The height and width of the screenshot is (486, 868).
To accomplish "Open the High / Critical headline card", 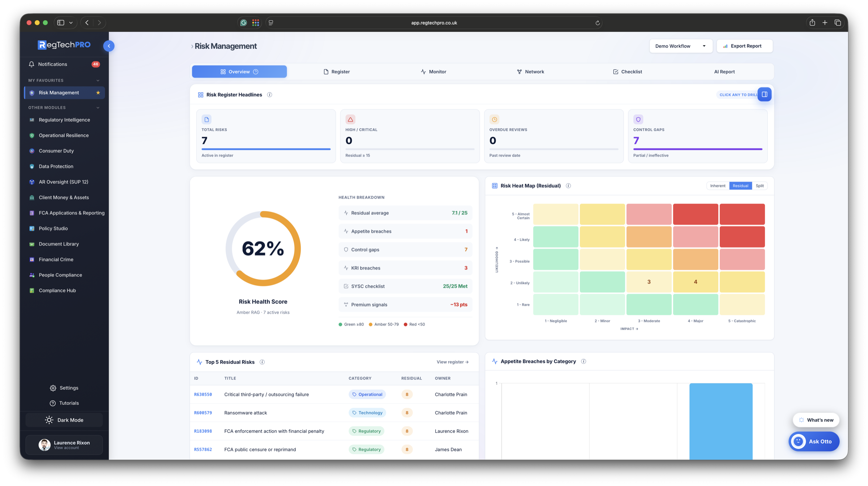I will point(410,136).
